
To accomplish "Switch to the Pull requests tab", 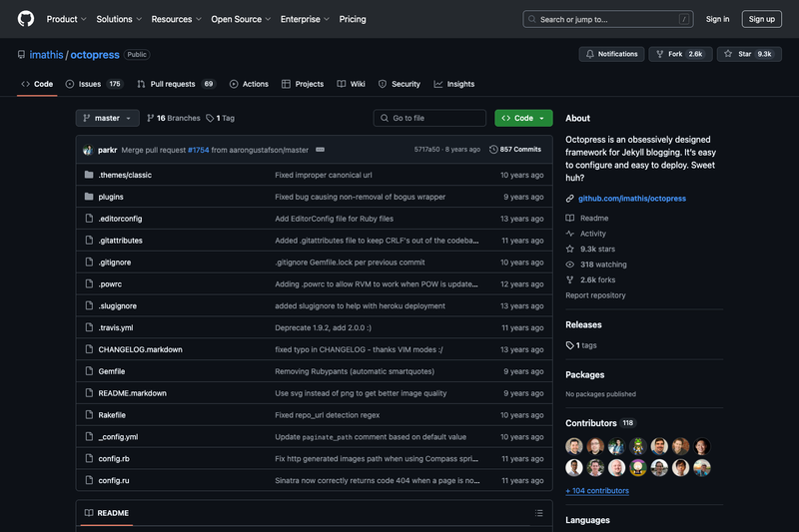I will (177, 84).
